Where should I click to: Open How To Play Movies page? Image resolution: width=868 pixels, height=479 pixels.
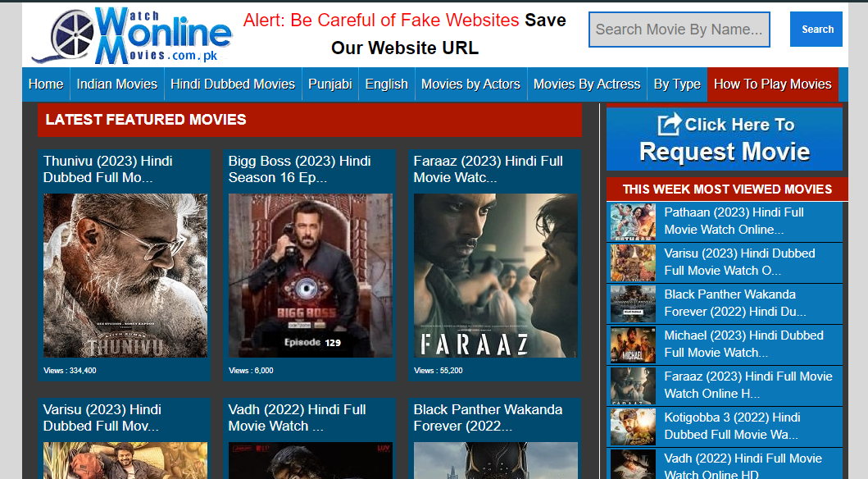[x=772, y=84]
